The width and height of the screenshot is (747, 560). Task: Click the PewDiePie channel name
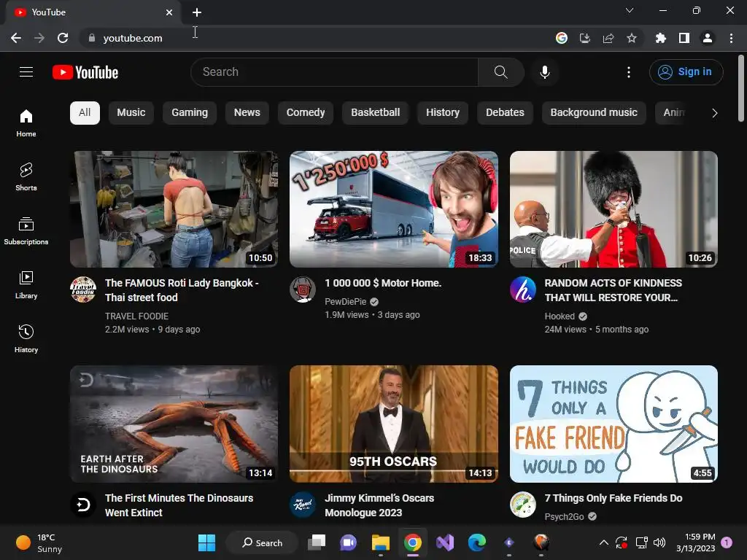pyautogui.click(x=345, y=301)
